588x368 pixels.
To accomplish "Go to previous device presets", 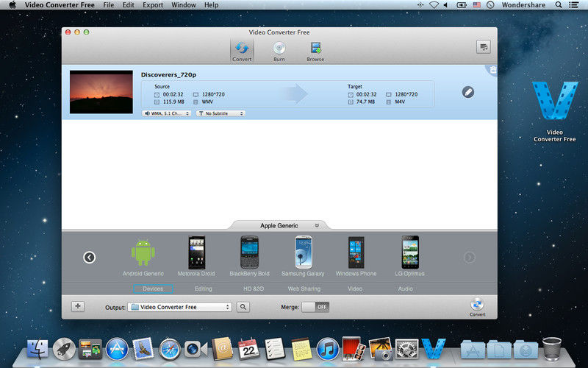I will tap(89, 257).
